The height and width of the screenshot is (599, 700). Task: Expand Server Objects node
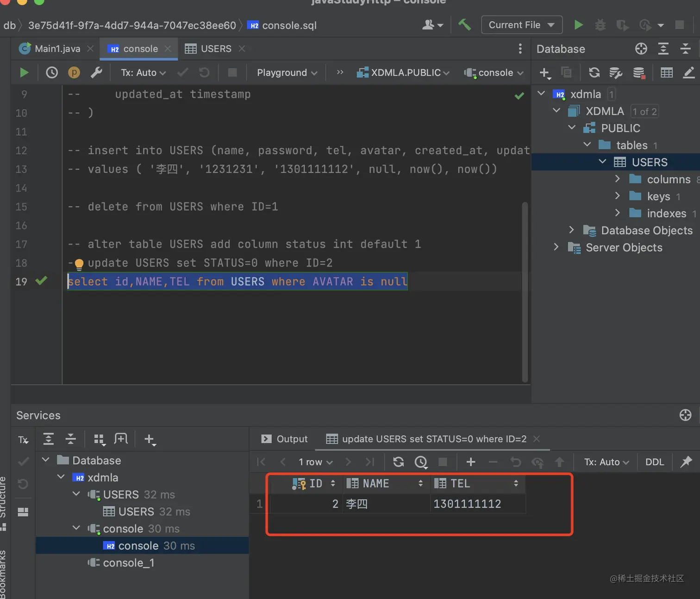click(x=556, y=247)
